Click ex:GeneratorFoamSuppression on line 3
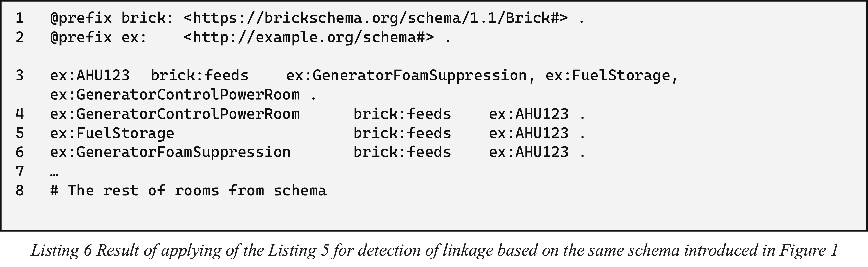The image size is (868, 267). point(406,76)
